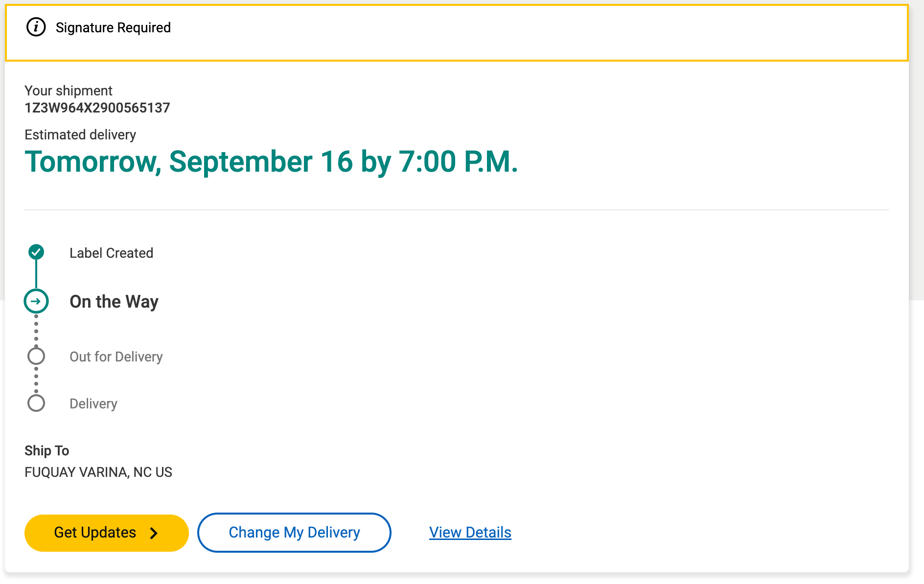Viewport: 924px width, 584px height.
Task: Click the chevron arrow in Get Updates
Action: pyautogui.click(x=154, y=533)
